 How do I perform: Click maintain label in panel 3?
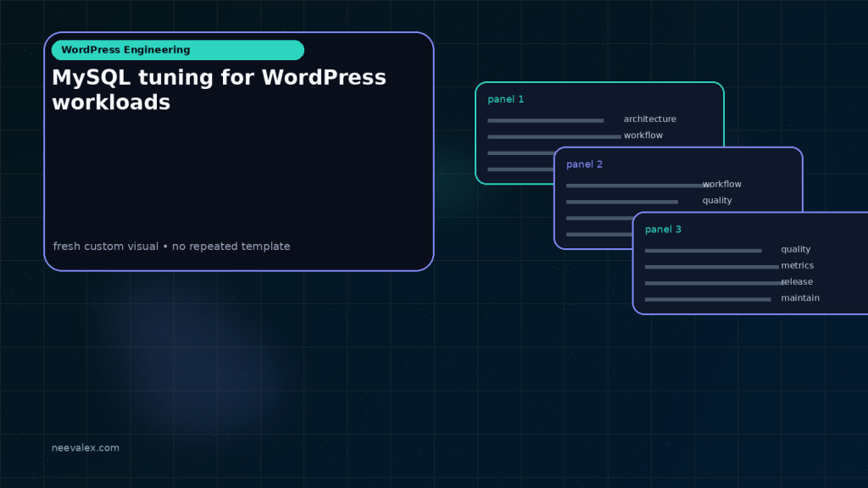point(800,297)
